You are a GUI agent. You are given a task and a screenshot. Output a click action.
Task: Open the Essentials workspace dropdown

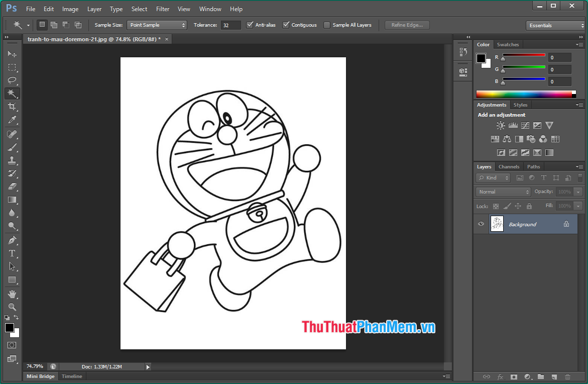point(555,26)
